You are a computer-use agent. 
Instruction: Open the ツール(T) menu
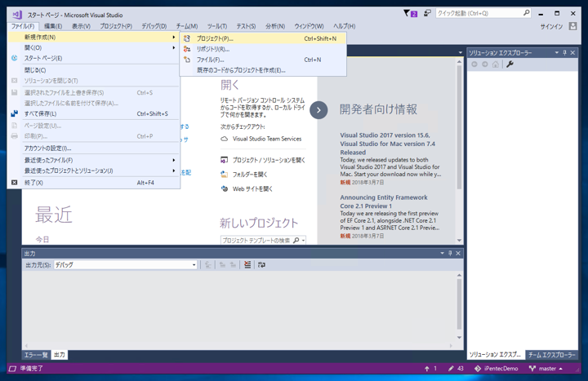(216, 26)
